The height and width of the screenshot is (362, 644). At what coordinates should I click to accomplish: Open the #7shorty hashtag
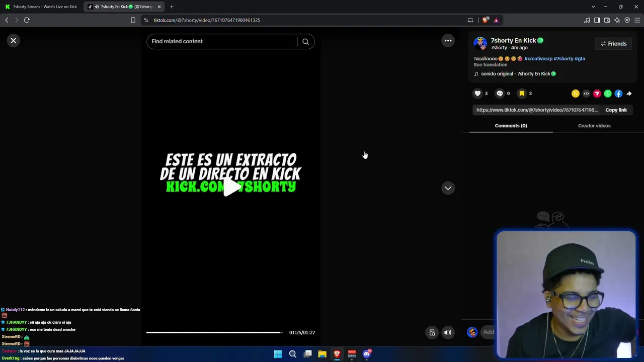[x=563, y=59]
